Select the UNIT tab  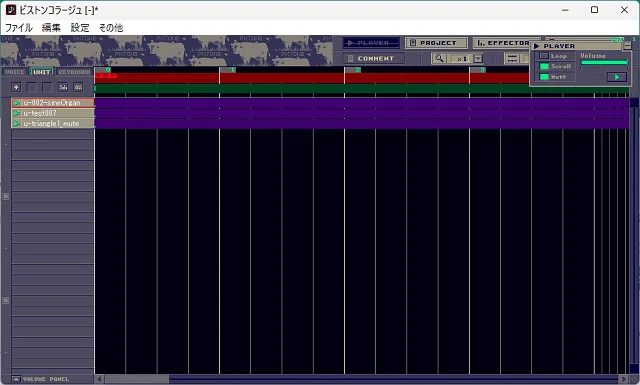pyautogui.click(x=42, y=72)
